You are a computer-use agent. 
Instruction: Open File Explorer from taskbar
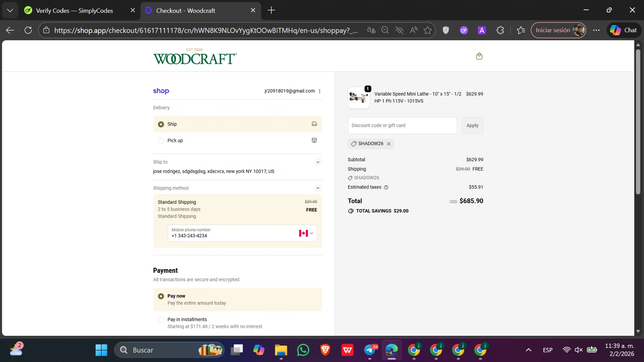pos(281,350)
